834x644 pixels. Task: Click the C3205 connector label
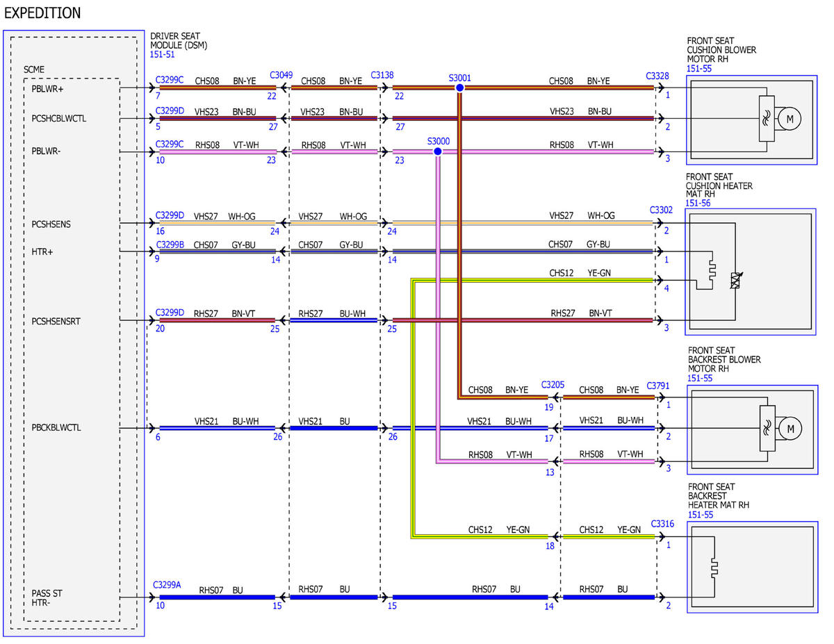click(x=553, y=385)
